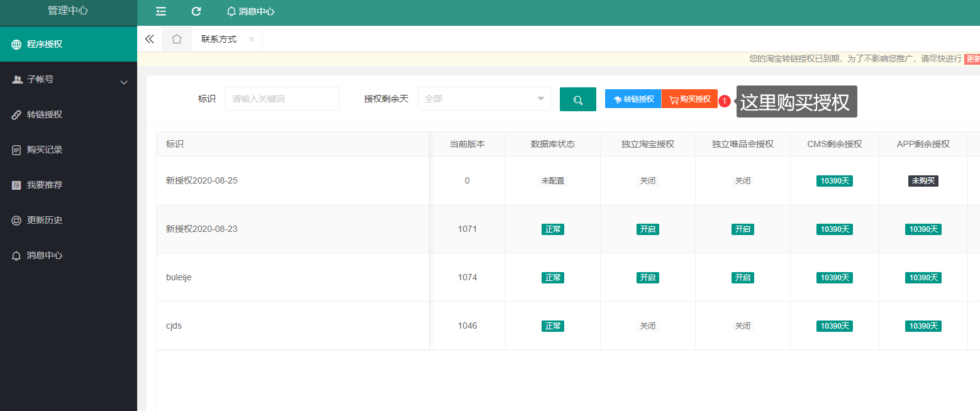This screenshot has height=411, width=980.
Task: Click the 当前版本 column header
Action: tap(467, 144)
